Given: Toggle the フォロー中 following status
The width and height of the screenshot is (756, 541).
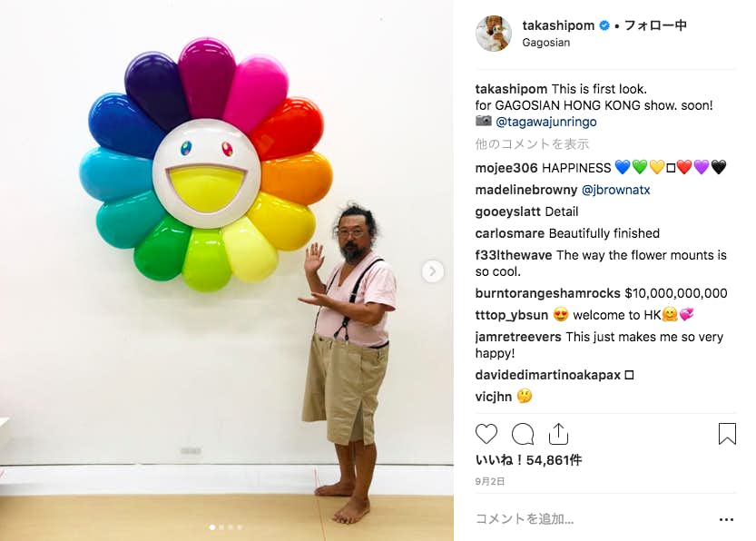Looking at the screenshot, I should coord(655,25).
